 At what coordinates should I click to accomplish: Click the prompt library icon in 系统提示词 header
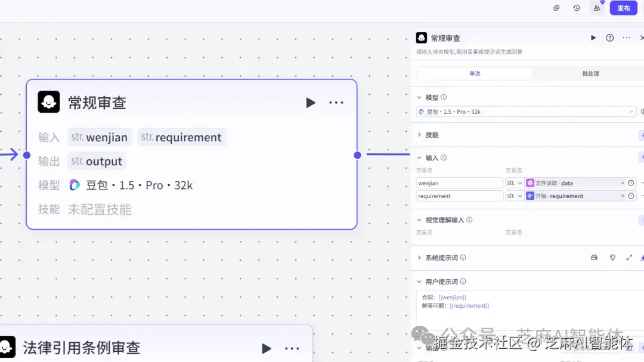click(594, 257)
